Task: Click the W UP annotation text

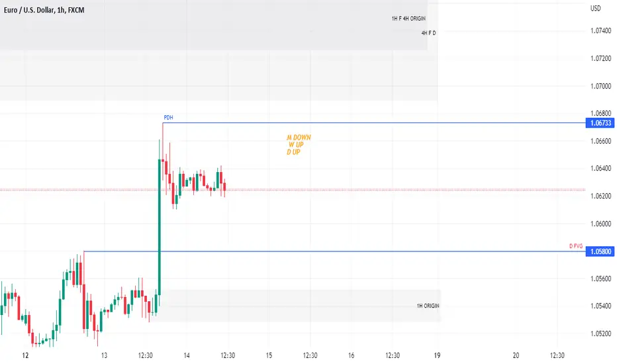Action: [x=296, y=144]
